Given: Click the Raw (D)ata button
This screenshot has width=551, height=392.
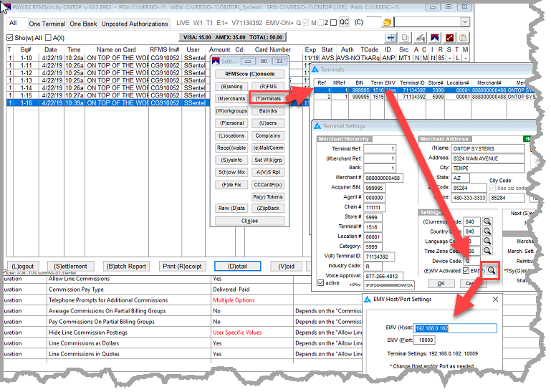Looking at the screenshot, I should click(x=231, y=208).
